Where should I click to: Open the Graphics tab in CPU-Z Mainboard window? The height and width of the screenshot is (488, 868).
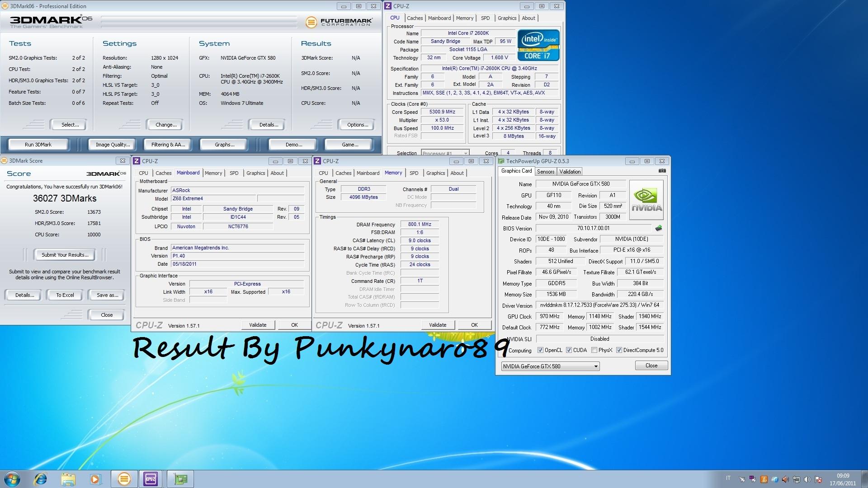tap(255, 173)
